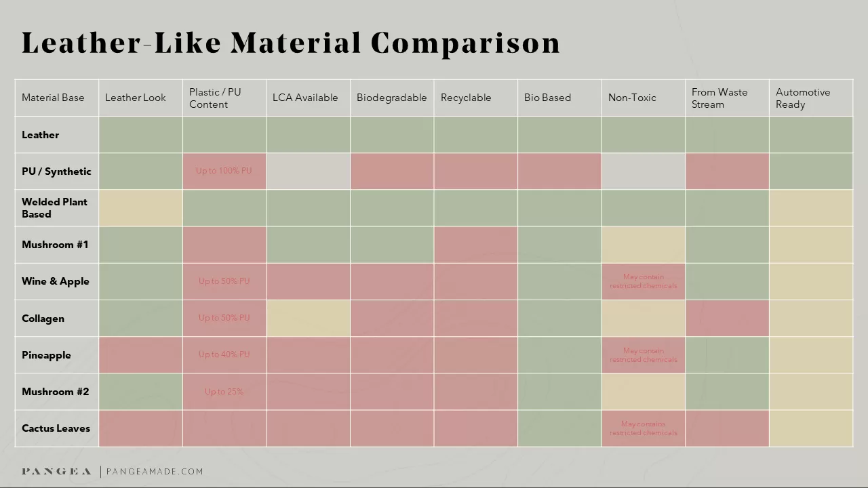The height and width of the screenshot is (488, 868).
Task: Click Collagen's yellow LCA Available cell
Action: point(308,318)
